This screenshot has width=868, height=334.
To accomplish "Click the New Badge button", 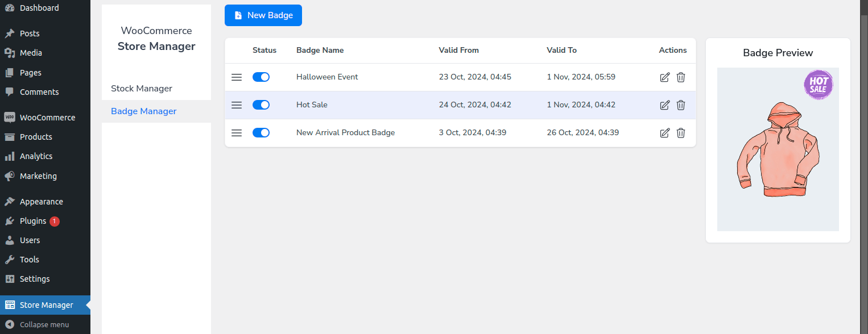I will (263, 15).
